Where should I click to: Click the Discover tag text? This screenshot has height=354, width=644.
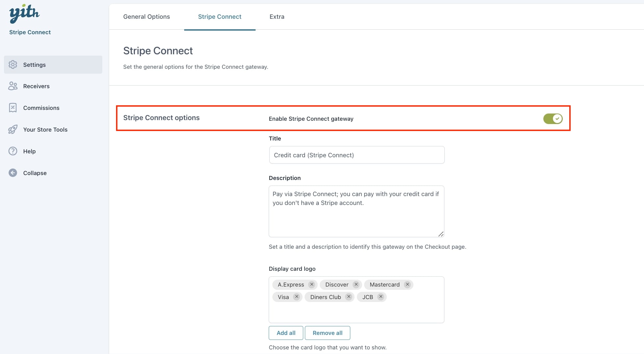(x=337, y=285)
